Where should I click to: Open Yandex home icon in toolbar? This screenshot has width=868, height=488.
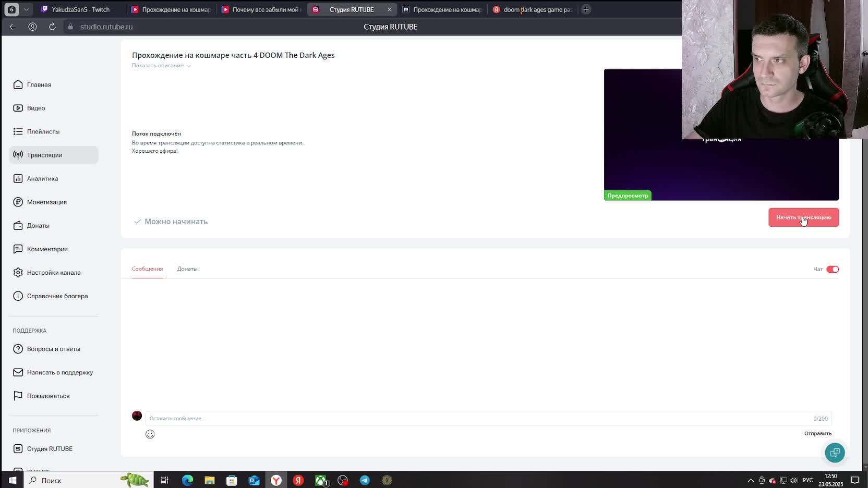(x=32, y=27)
